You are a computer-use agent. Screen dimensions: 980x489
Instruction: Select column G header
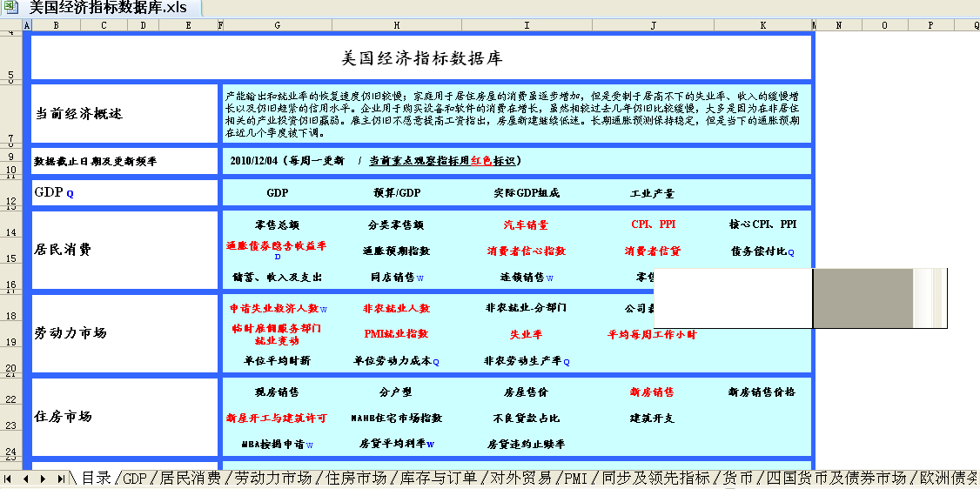[x=278, y=25]
